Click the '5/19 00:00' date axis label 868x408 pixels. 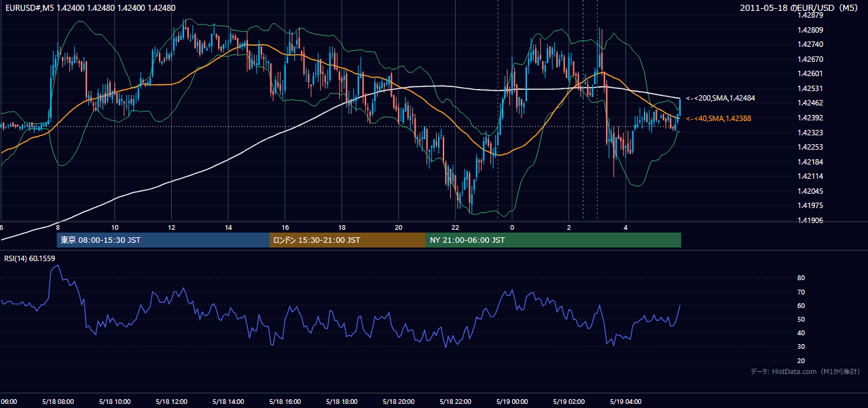coord(512,402)
